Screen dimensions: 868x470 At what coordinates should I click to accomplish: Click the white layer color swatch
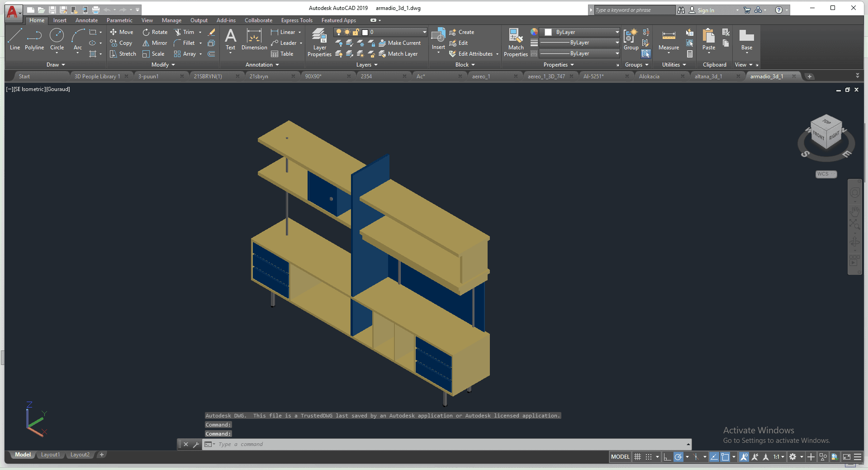(x=365, y=32)
